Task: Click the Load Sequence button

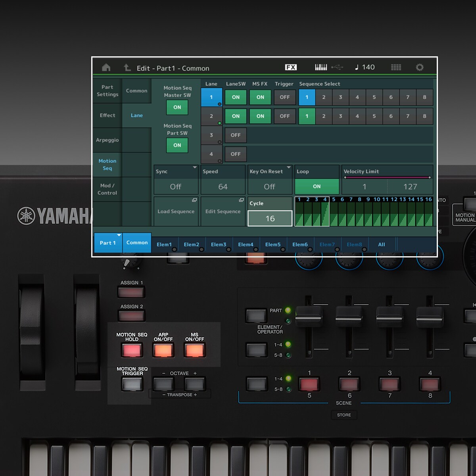Action: 176,211
